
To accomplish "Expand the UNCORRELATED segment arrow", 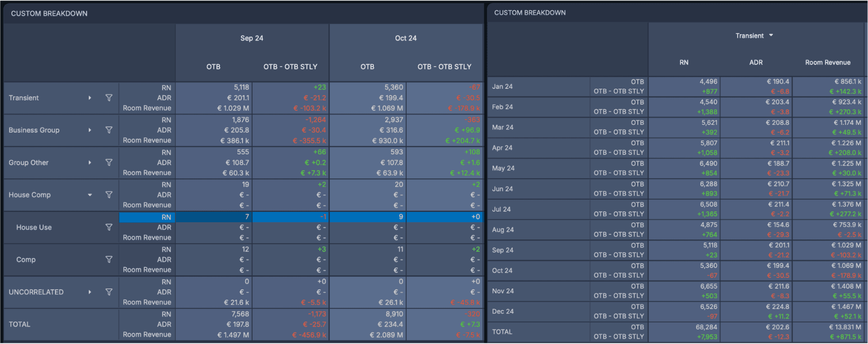I will [x=90, y=292].
